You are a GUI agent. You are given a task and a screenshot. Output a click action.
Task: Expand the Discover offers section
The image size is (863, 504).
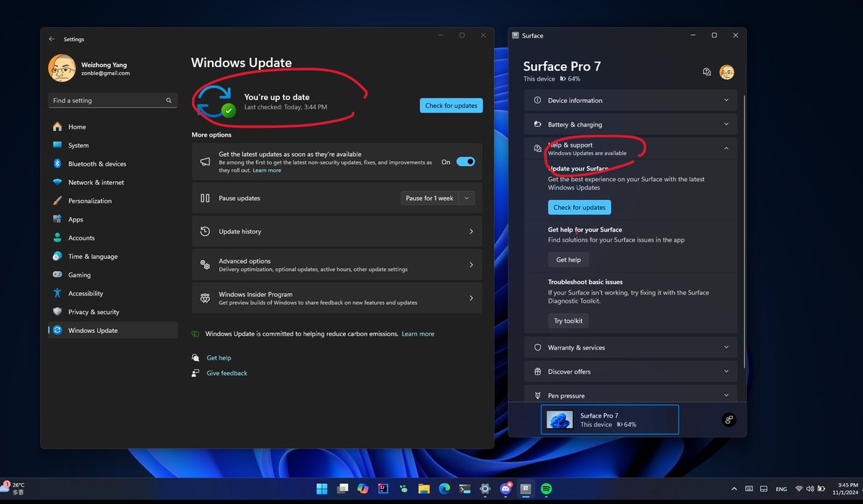pos(631,372)
